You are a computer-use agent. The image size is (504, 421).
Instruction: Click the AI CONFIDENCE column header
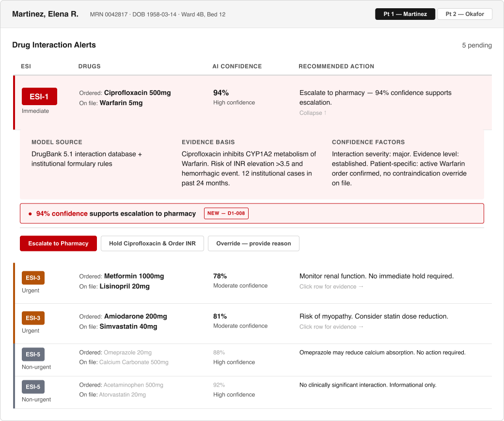coord(237,66)
